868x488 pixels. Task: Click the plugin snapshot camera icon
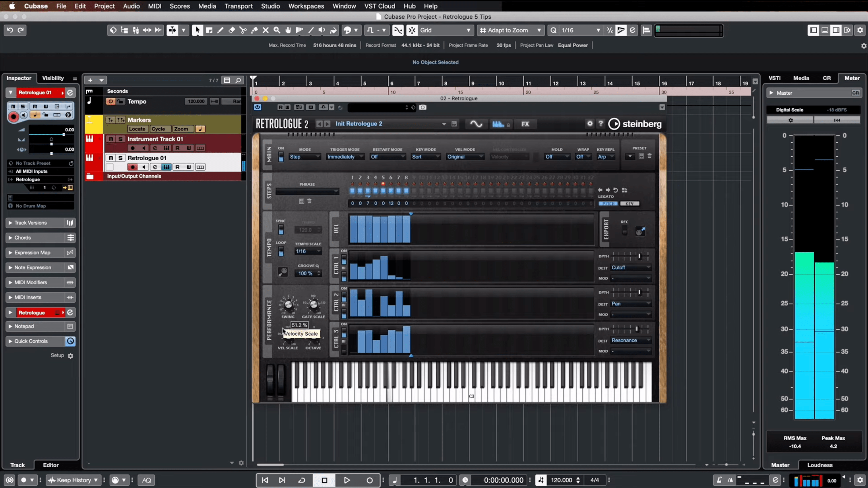click(423, 107)
